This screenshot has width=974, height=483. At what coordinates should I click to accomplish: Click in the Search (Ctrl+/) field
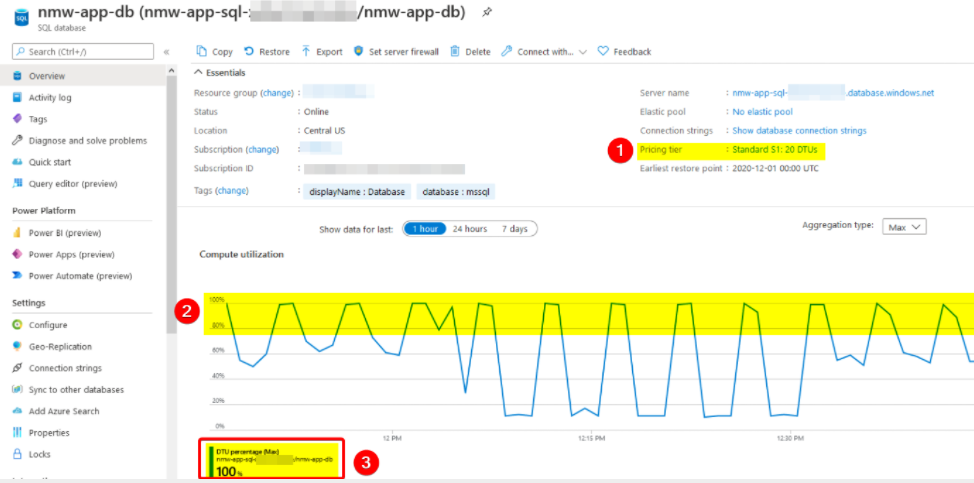coord(83,52)
